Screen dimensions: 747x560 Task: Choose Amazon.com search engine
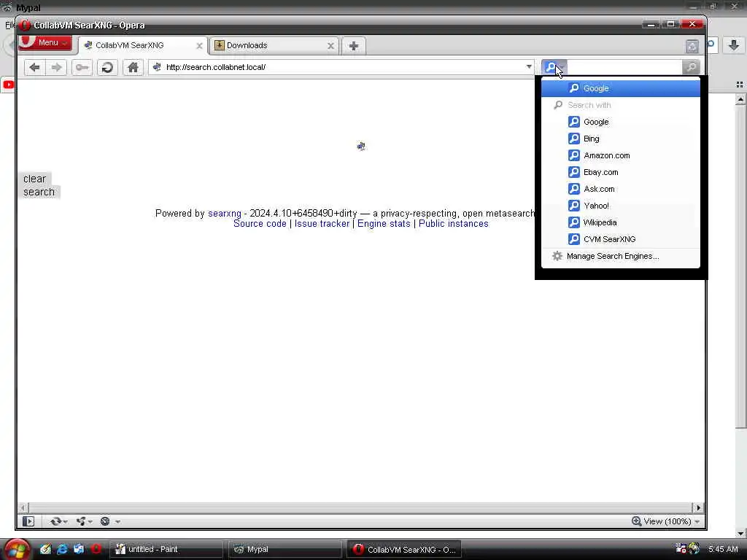[621, 155]
